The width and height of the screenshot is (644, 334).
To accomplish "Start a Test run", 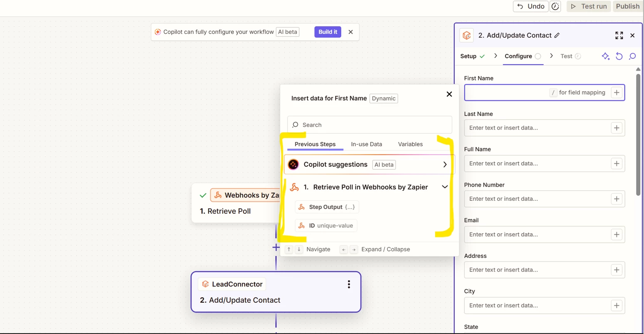I will tap(589, 6).
